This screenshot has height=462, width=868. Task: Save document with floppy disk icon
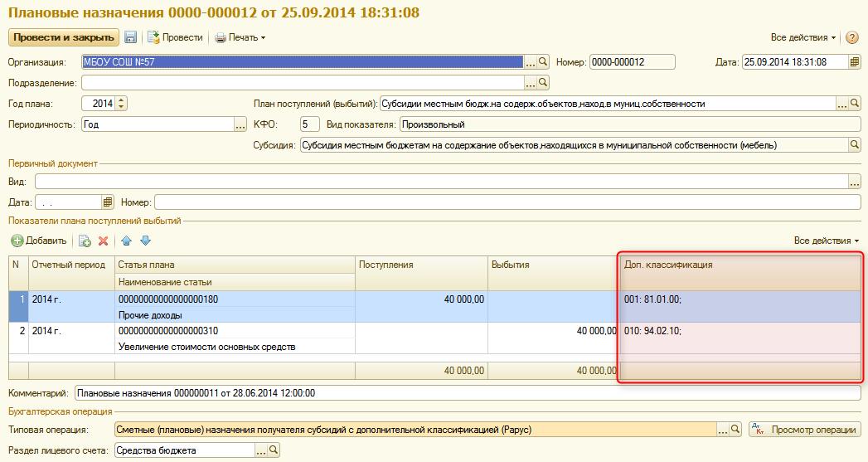pyautogui.click(x=131, y=37)
